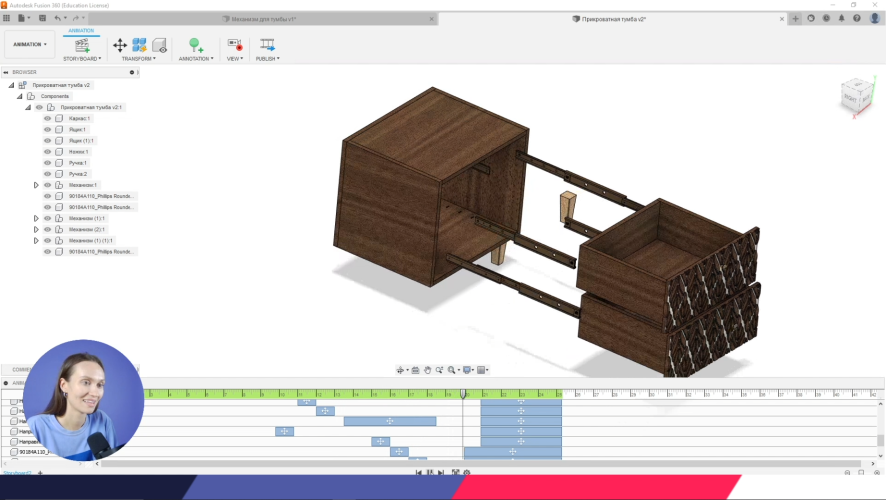Click the orbit navigation tool
Screen dimensions: 886x500
[x=400, y=370]
